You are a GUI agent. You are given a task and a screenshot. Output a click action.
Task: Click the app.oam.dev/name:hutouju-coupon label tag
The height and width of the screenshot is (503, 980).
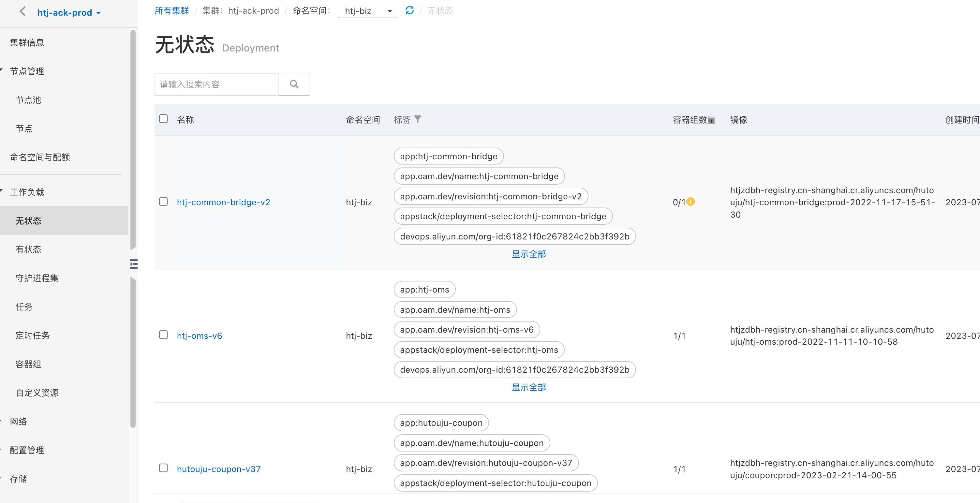coord(472,442)
